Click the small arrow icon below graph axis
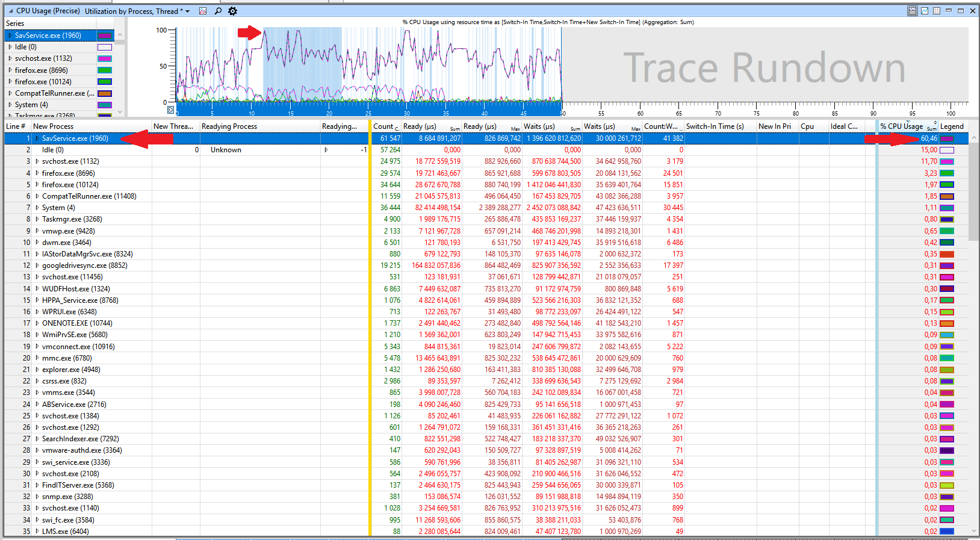This screenshot has height=540, width=980. click(x=170, y=110)
